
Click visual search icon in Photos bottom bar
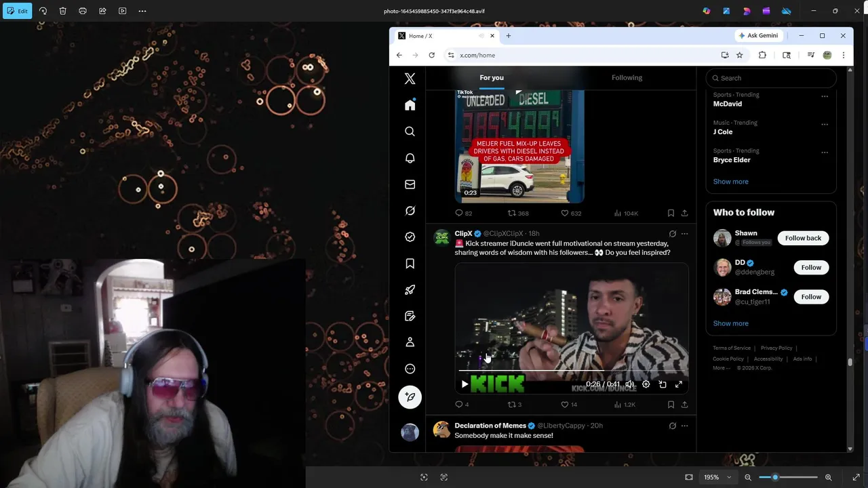pyautogui.click(x=424, y=477)
